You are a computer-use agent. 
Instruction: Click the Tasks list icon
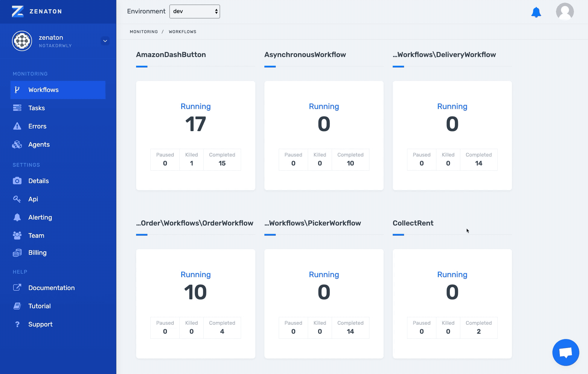click(17, 108)
